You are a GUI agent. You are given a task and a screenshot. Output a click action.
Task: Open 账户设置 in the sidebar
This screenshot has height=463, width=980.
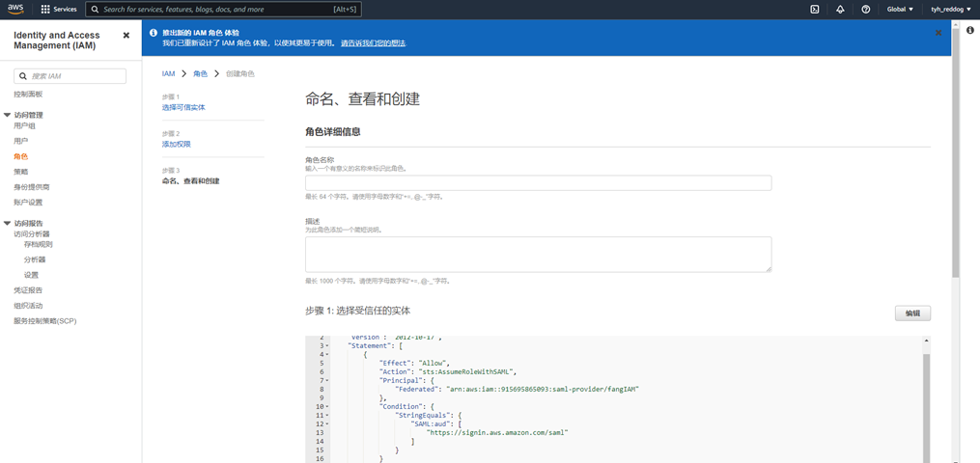coord(28,203)
